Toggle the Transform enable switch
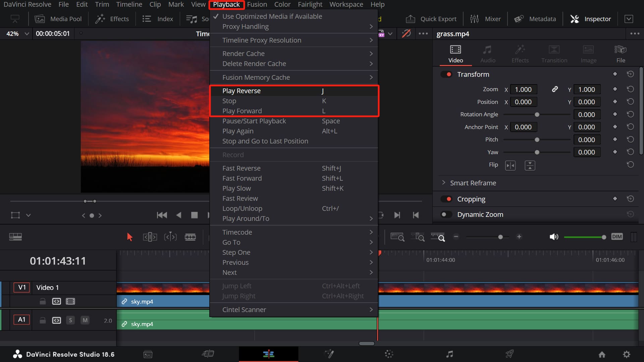 [446, 74]
